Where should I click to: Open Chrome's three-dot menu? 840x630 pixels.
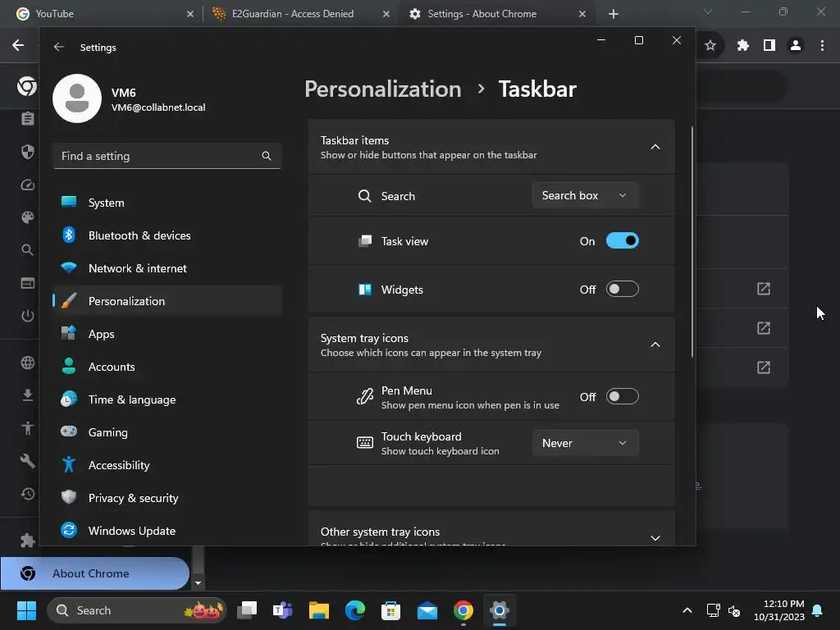(822, 46)
